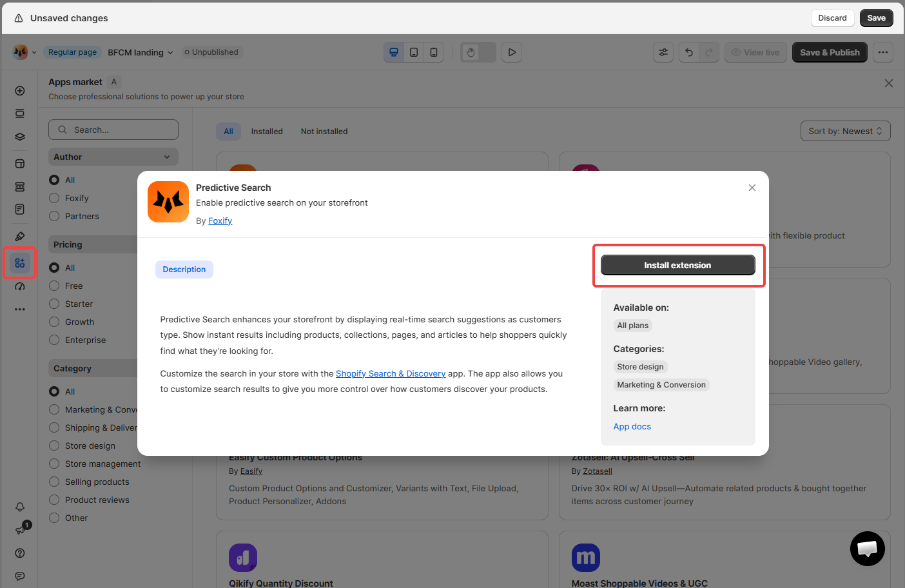This screenshot has height=588, width=905.
Task: Open the live chat bubble
Action: [868, 549]
